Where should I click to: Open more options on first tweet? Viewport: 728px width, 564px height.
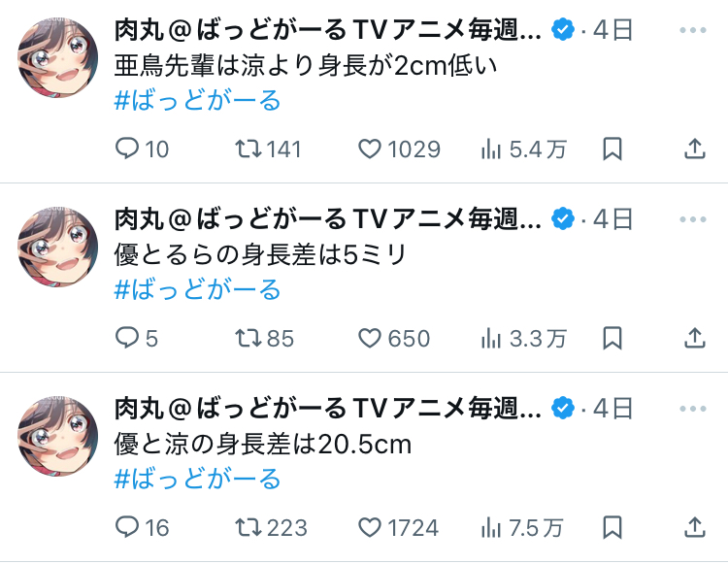click(x=693, y=30)
